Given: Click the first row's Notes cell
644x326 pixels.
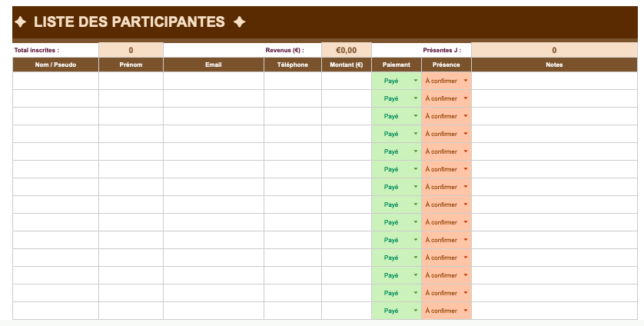Looking at the screenshot, I should [x=553, y=81].
